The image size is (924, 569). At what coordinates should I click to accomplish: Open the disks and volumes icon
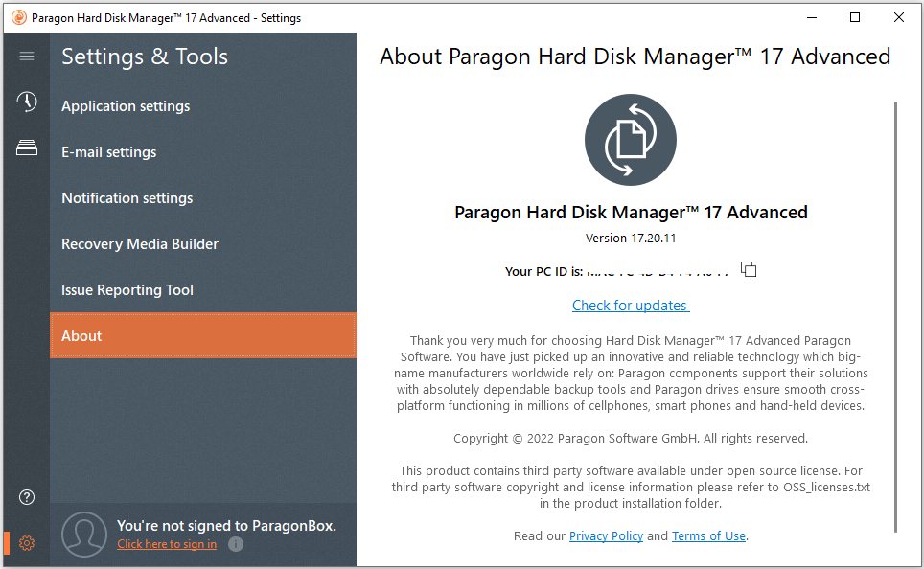click(27, 148)
